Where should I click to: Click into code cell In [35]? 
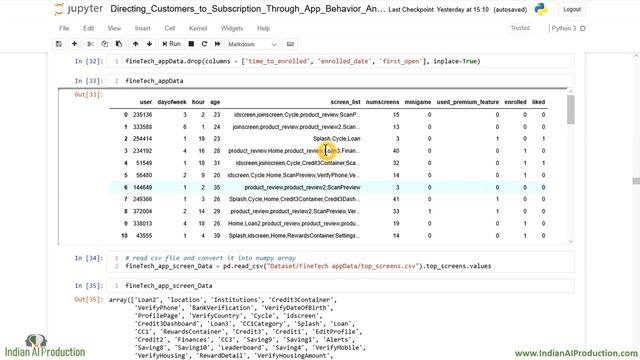[340, 286]
